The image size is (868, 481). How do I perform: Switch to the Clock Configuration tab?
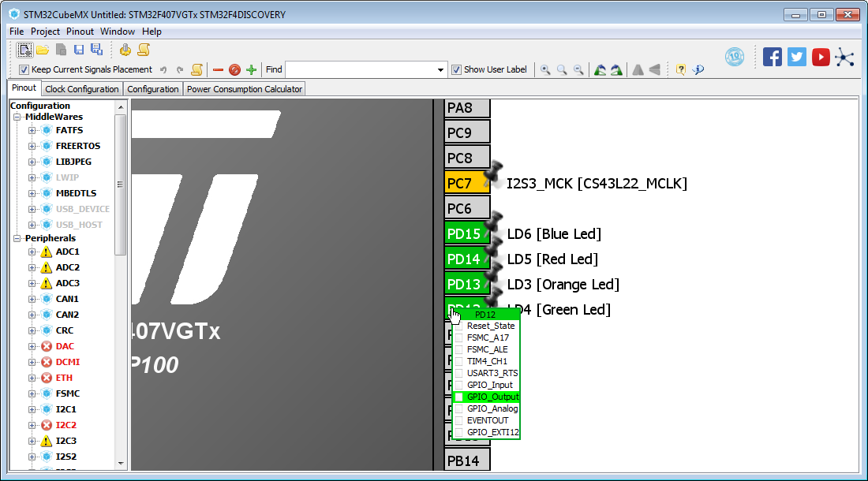point(82,89)
